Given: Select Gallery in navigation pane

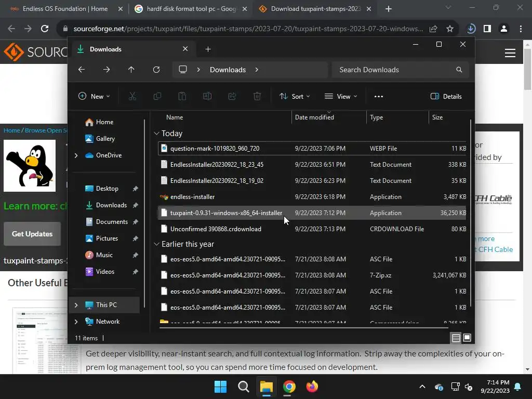Looking at the screenshot, I should [x=105, y=138].
